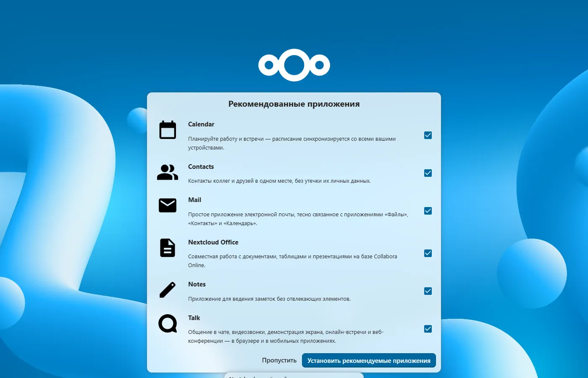Click the Talk description about видеозвонки
Image resolution: width=588 pixels, height=378 pixels.
click(286, 336)
